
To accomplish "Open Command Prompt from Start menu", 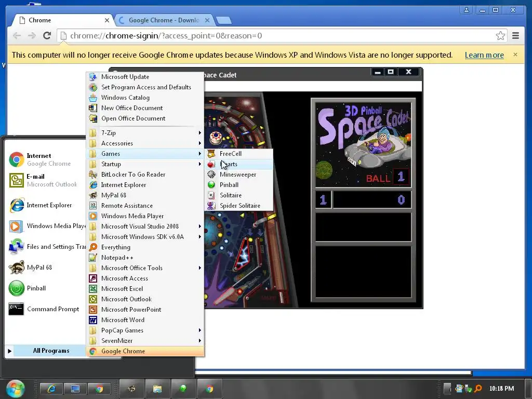I will (x=46, y=309).
